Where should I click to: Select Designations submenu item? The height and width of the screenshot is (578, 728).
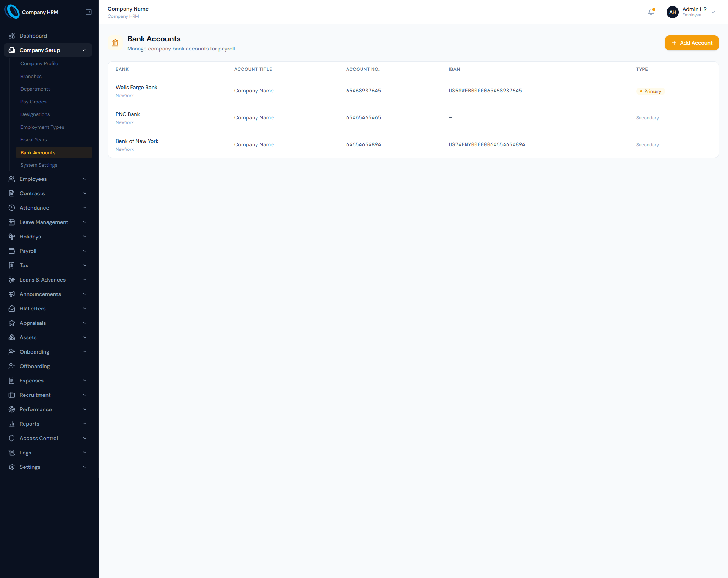(54, 114)
